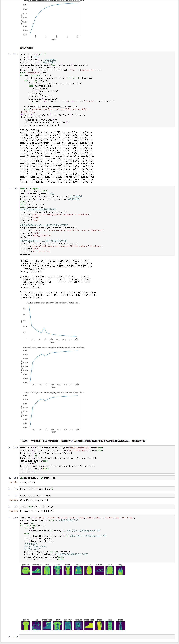The image size is (179, 644).
Task: Click the 20-epoch loss curve chart
Action: [50, 322]
